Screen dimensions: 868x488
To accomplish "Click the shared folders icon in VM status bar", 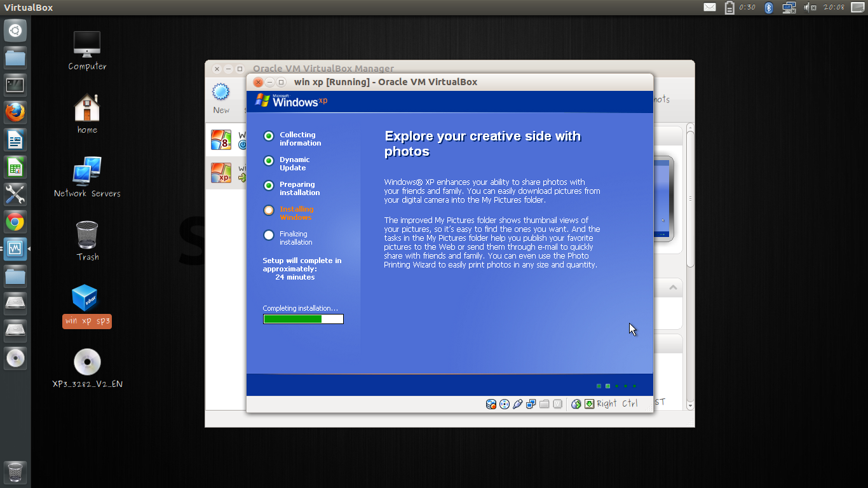I will click(544, 403).
